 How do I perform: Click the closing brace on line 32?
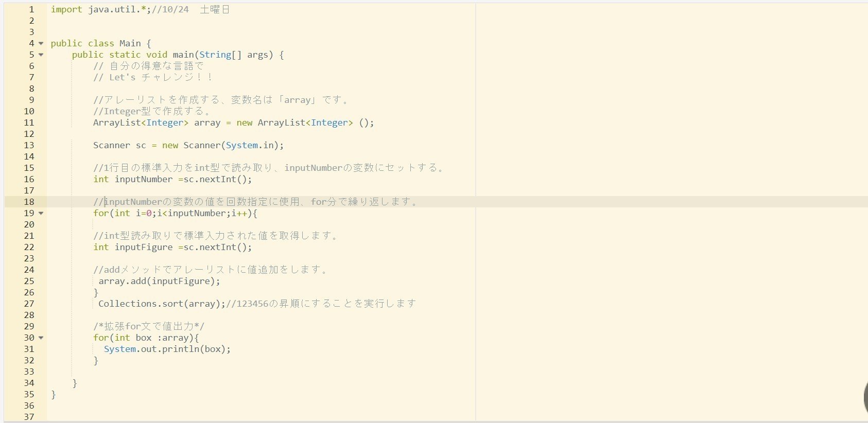(96, 361)
